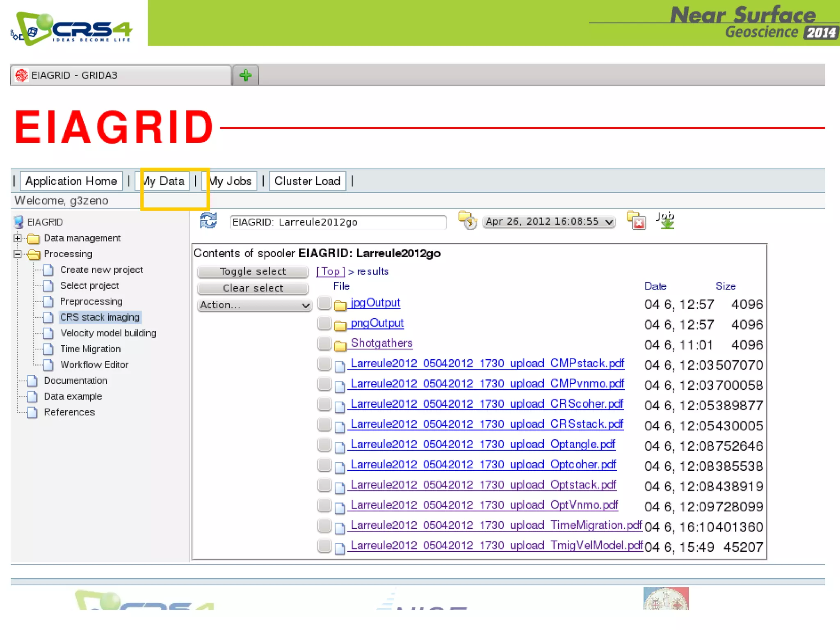Viewport: 840px width, 630px height.
Task: Click the folder history clock icon
Action: 468,221
